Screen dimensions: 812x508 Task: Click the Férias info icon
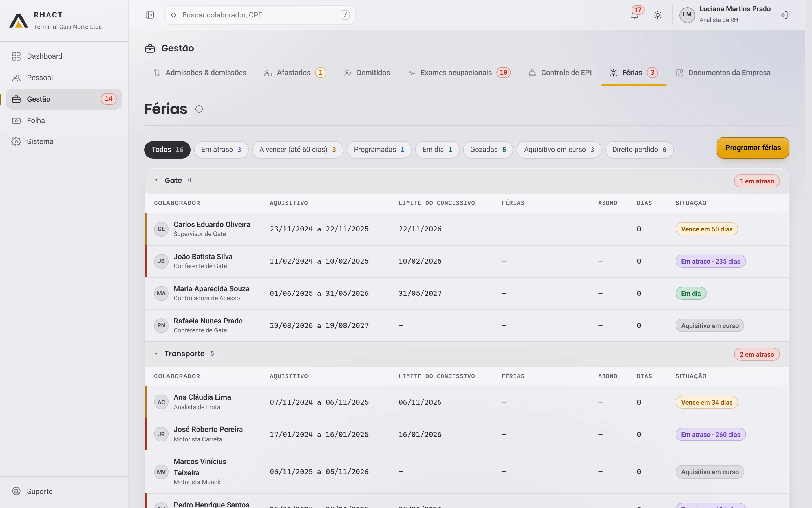[x=199, y=109]
